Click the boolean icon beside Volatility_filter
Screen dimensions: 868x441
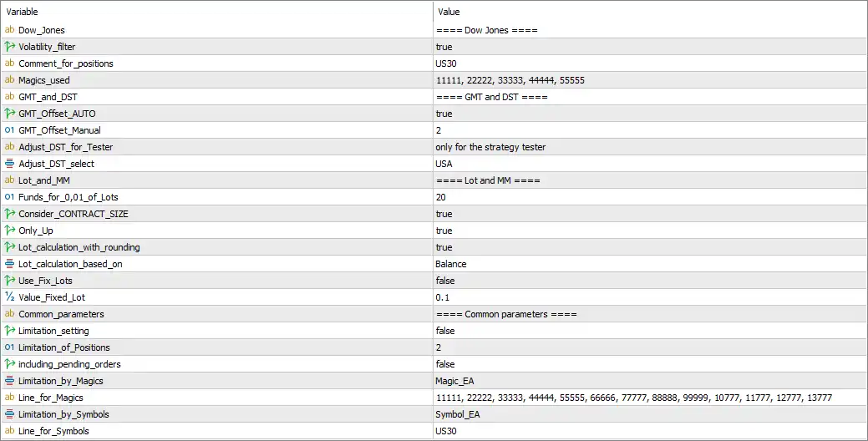[x=9, y=47]
